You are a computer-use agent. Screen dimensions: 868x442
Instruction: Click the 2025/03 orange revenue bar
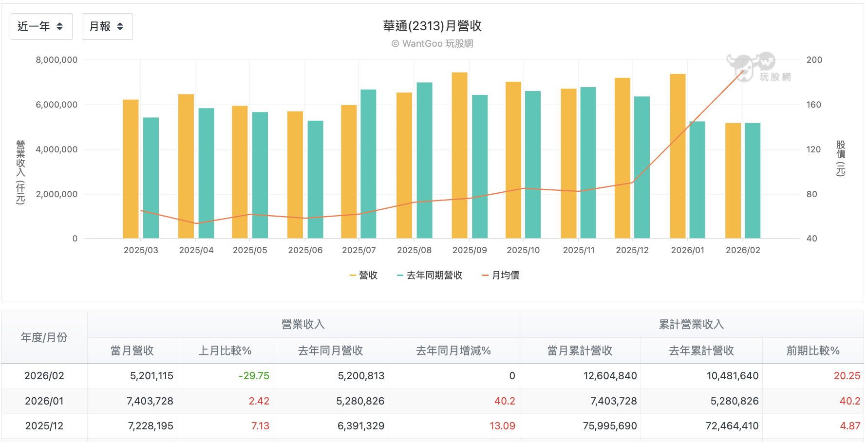131,169
